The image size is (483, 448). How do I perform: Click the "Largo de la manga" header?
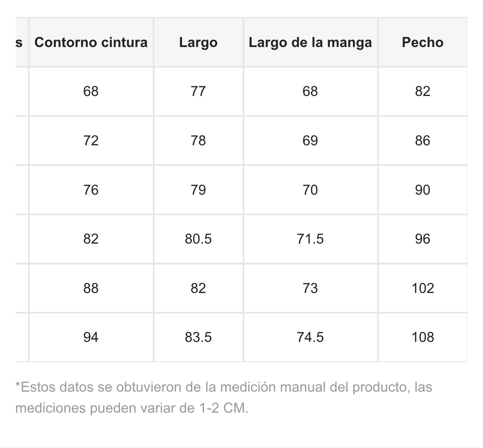coord(310,42)
